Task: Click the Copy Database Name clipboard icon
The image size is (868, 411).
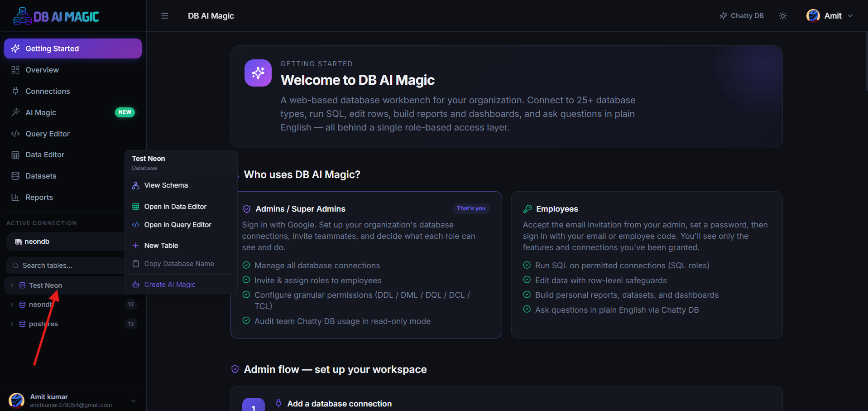Action: tap(135, 264)
